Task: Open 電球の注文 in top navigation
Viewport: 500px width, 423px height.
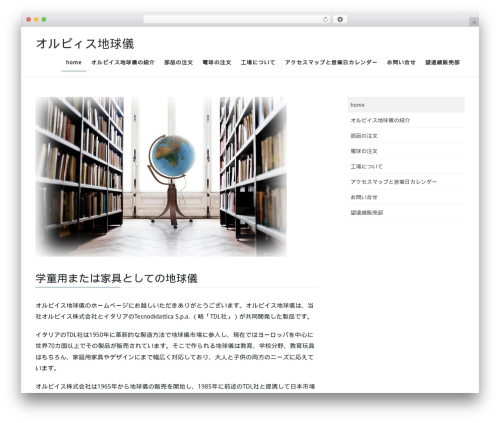Action: [217, 62]
